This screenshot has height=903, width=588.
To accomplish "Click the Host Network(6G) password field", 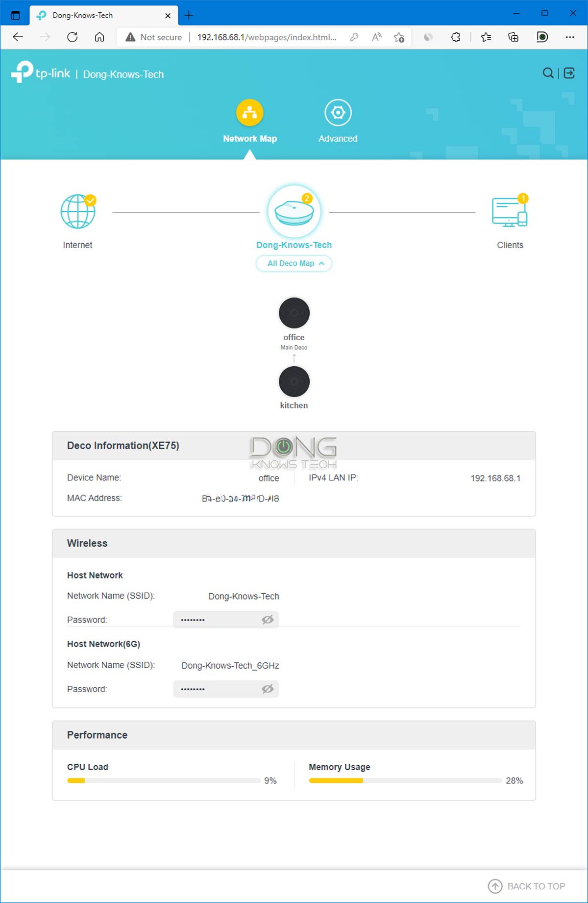I will [226, 689].
